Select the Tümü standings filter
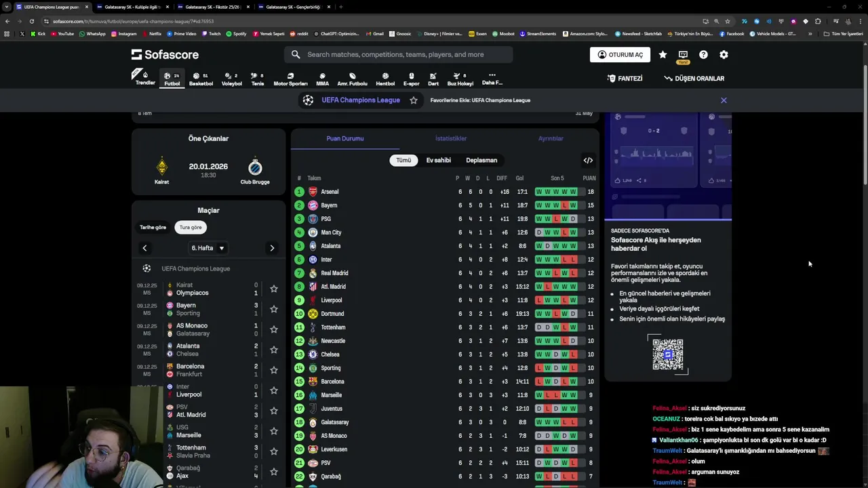Screen dimensions: 868x488 pos(403,161)
